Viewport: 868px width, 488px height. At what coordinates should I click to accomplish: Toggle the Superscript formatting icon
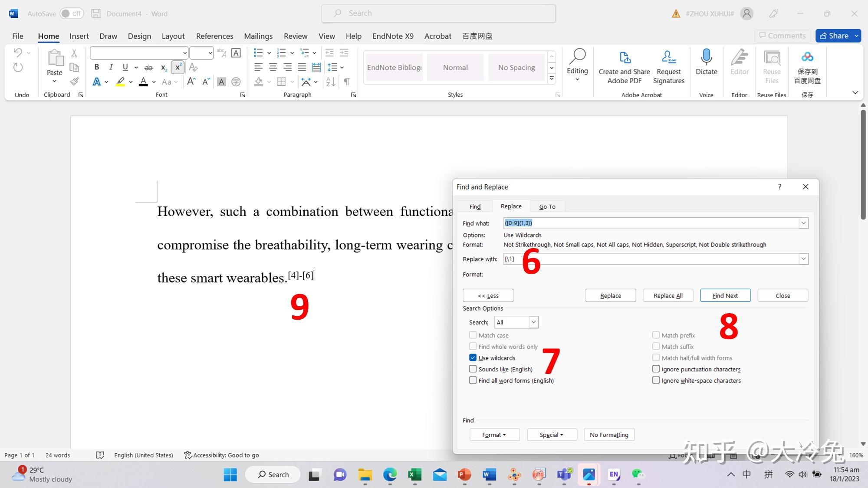pyautogui.click(x=178, y=67)
